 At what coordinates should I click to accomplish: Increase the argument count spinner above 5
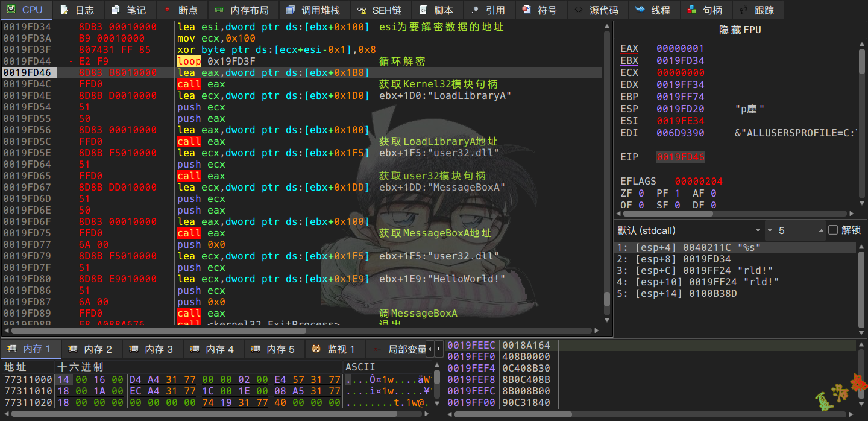[x=821, y=228]
